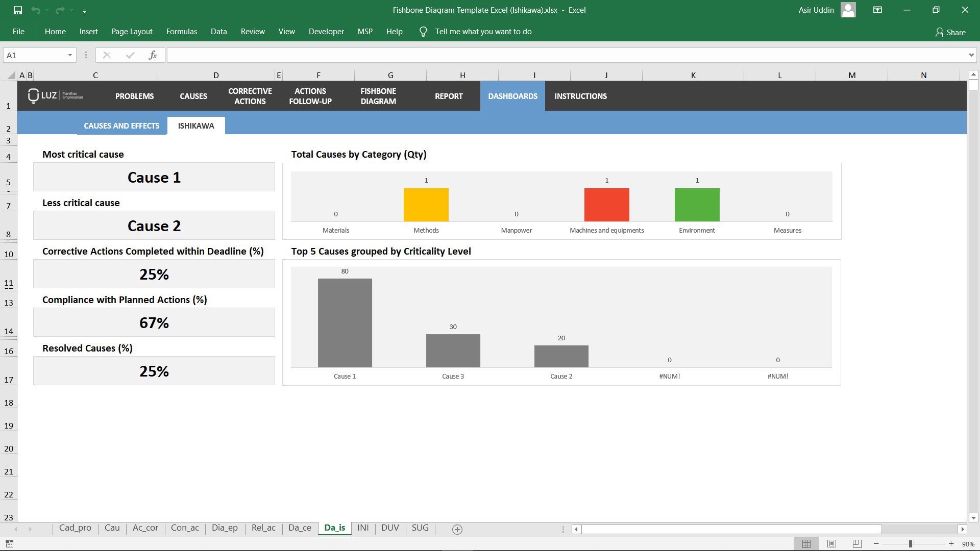Open the Name Box dropdown
This screenshot has width=980, height=551.
tap(70, 55)
